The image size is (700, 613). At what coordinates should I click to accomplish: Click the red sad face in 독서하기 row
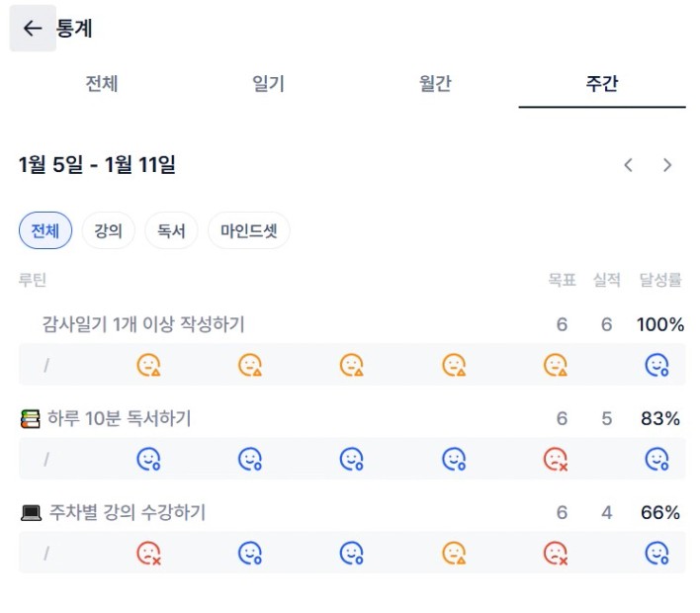pyautogui.click(x=556, y=459)
